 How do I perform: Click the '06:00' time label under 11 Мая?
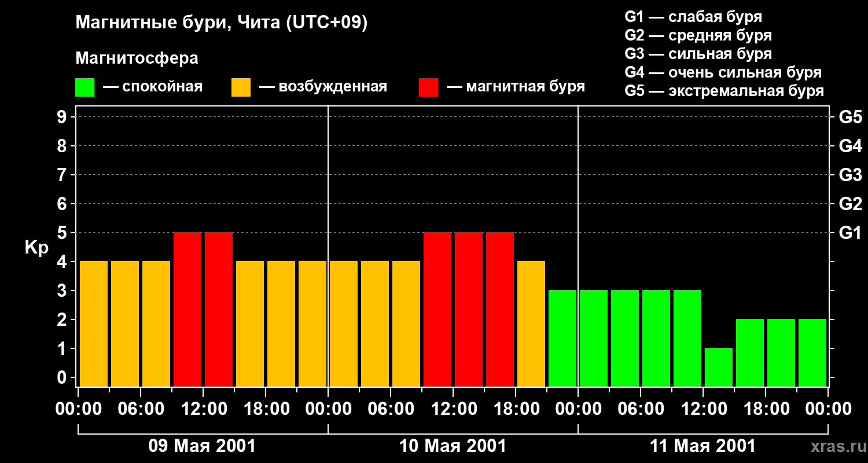tap(641, 409)
